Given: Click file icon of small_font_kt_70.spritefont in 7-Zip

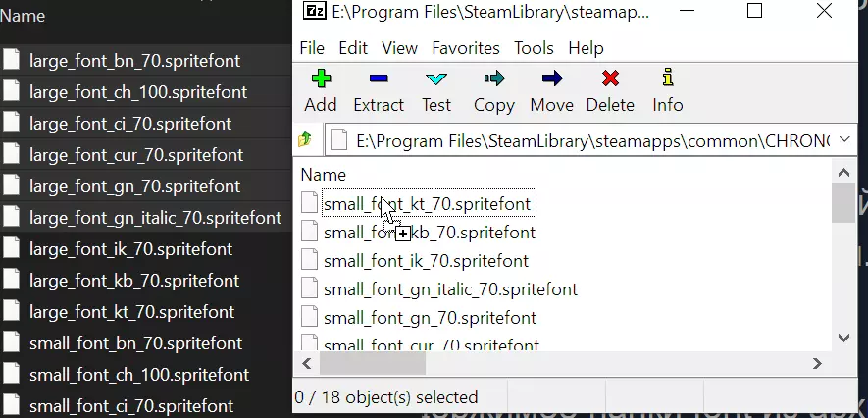Looking at the screenshot, I should pyautogui.click(x=310, y=203).
